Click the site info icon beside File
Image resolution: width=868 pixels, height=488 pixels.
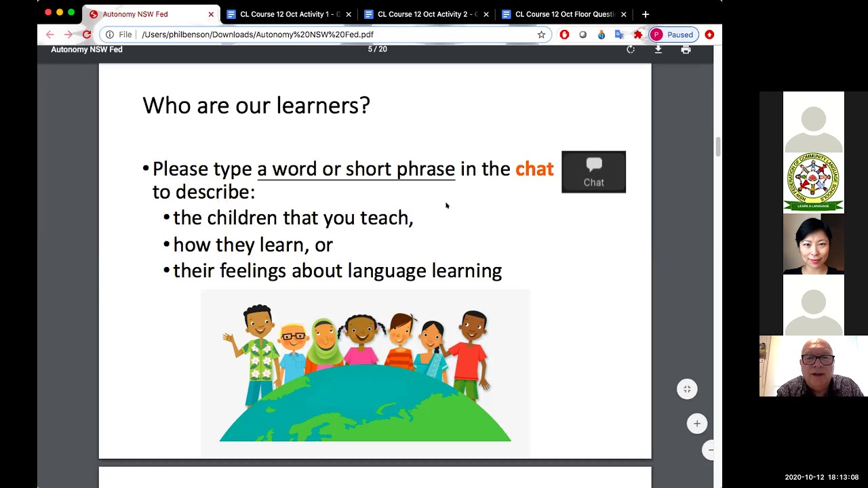110,35
